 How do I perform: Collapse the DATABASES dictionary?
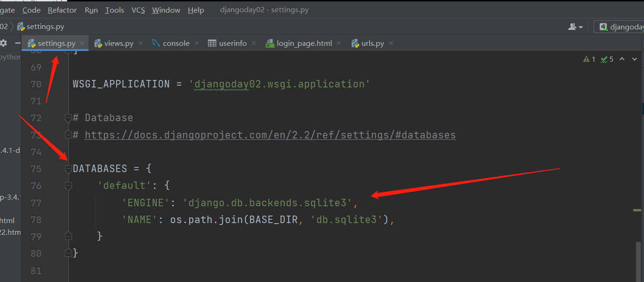(68, 169)
